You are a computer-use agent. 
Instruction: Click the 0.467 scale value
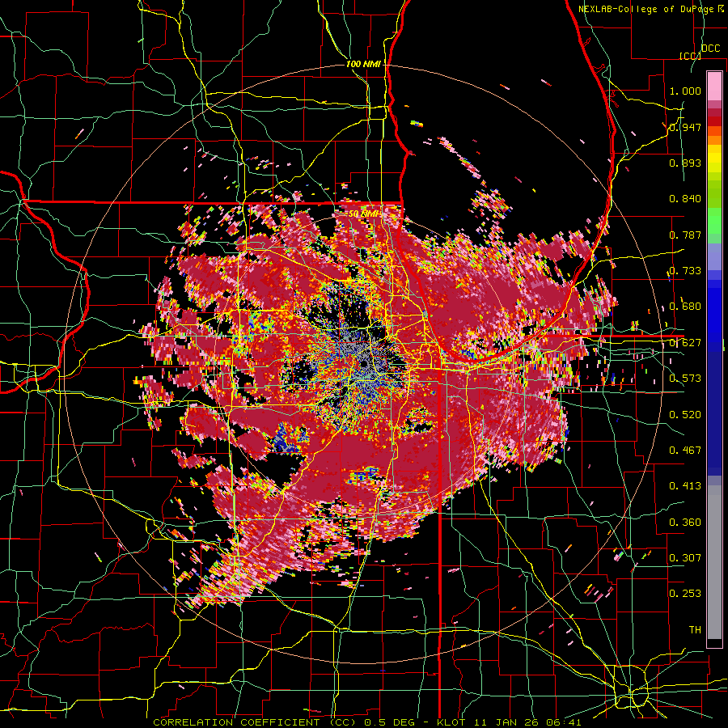tap(685, 451)
